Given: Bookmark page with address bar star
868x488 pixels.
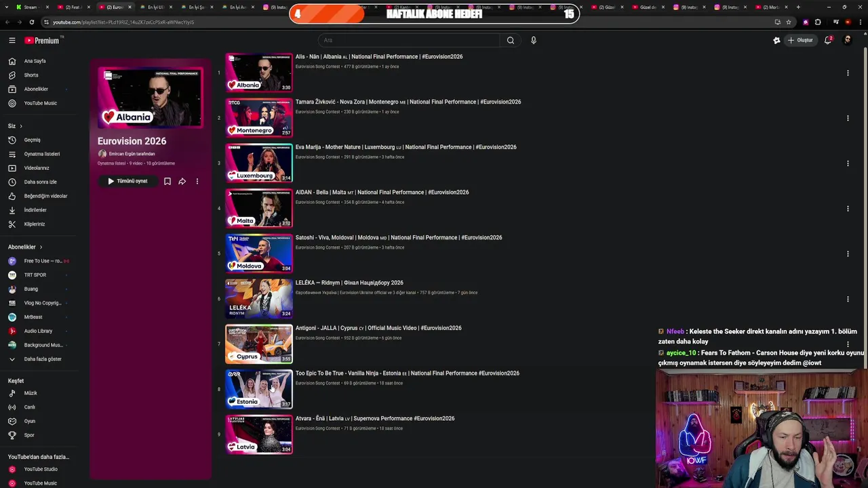Looking at the screenshot, I should (789, 22).
